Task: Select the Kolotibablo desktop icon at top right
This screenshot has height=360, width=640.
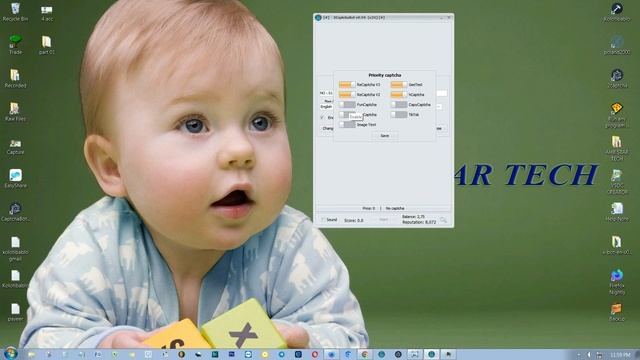Action: tap(617, 12)
